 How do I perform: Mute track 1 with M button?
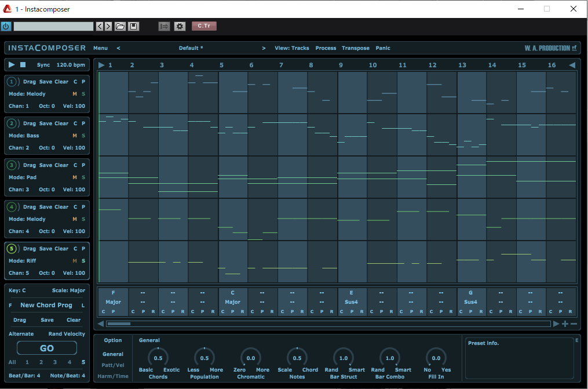75,94
